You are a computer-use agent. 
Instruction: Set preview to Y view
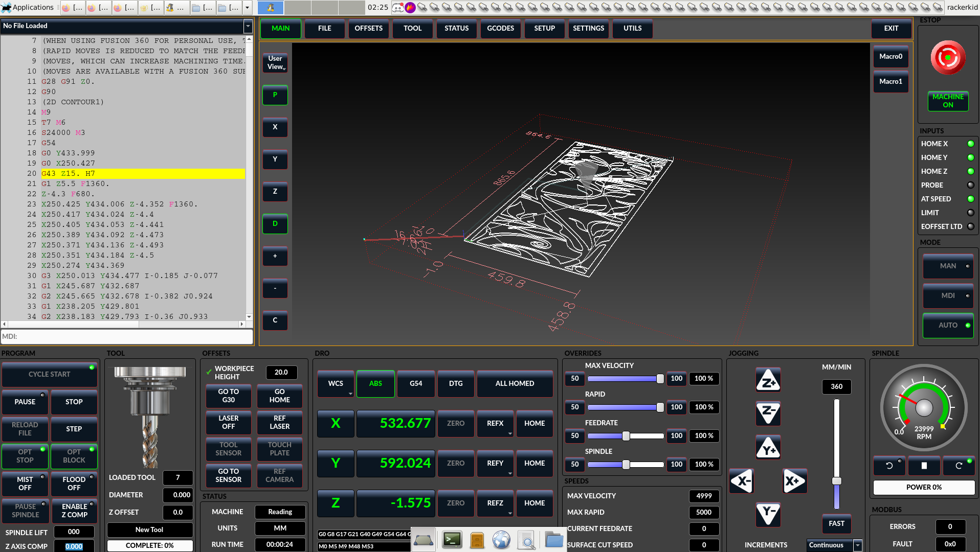pyautogui.click(x=275, y=159)
